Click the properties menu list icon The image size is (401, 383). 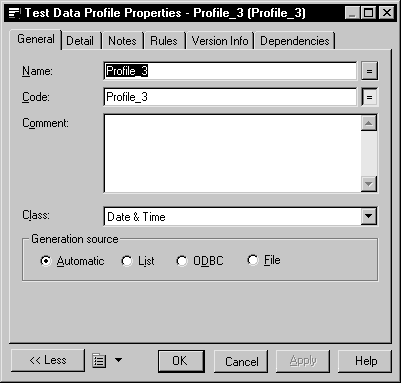tap(99, 361)
